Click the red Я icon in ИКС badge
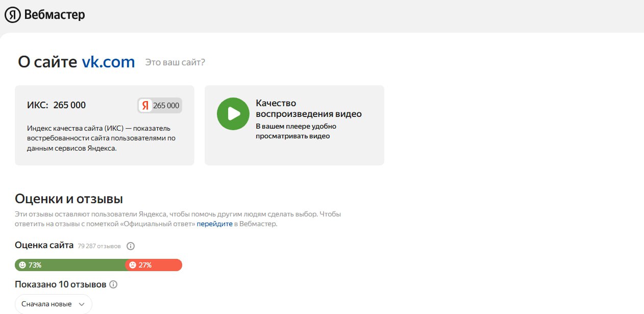The height and width of the screenshot is (314, 644). 145,106
